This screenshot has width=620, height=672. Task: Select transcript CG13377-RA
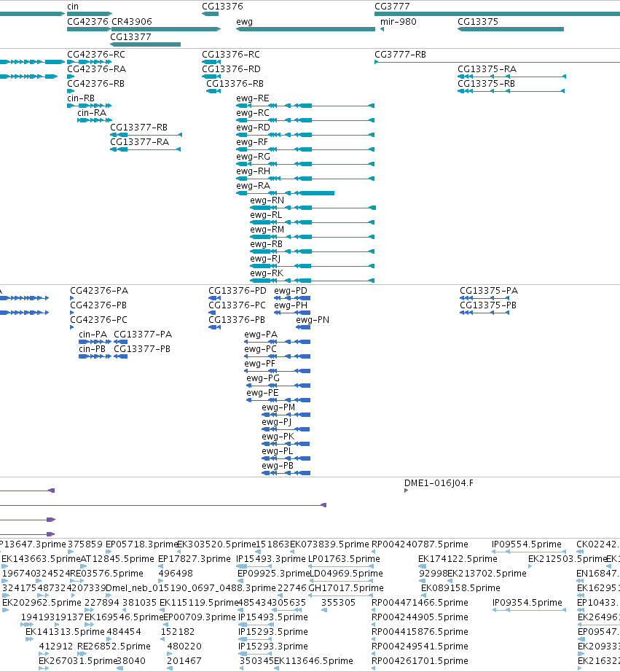[140, 142]
